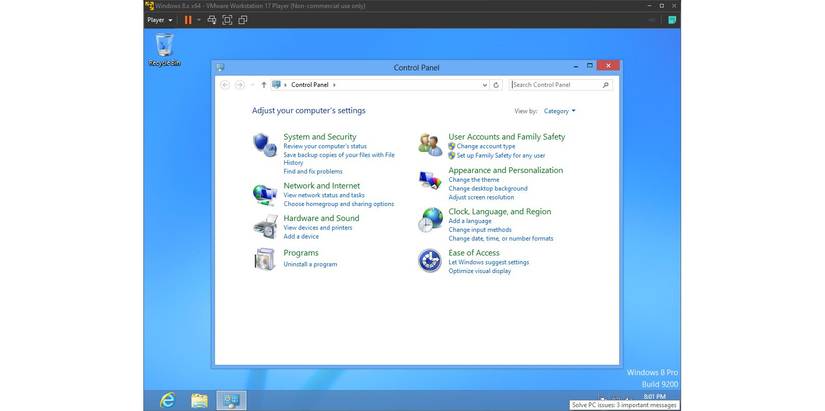Open the Hardware and Sound printer icon
Screen dimensions: 825x411
click(x=265, y=227)
